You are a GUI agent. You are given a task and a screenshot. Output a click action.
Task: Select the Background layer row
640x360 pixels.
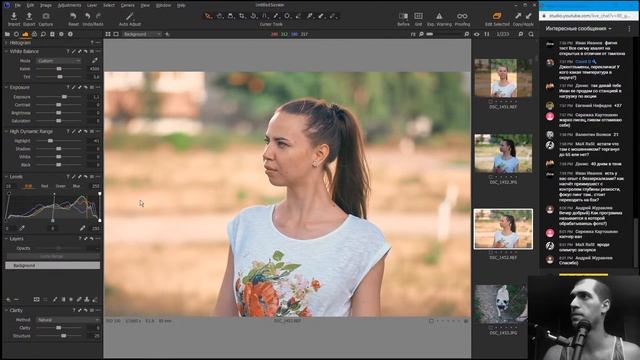(52, 266)
